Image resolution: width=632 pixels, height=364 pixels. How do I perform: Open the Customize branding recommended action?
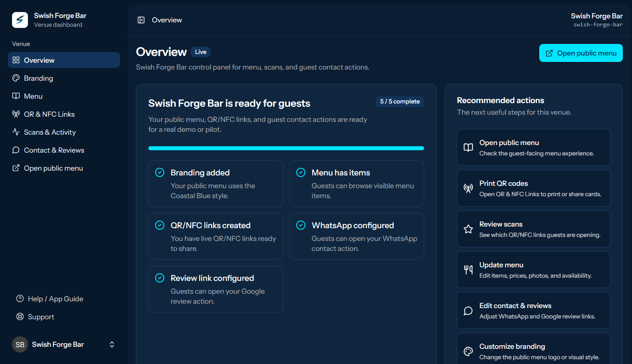click(x=534, y=348)
